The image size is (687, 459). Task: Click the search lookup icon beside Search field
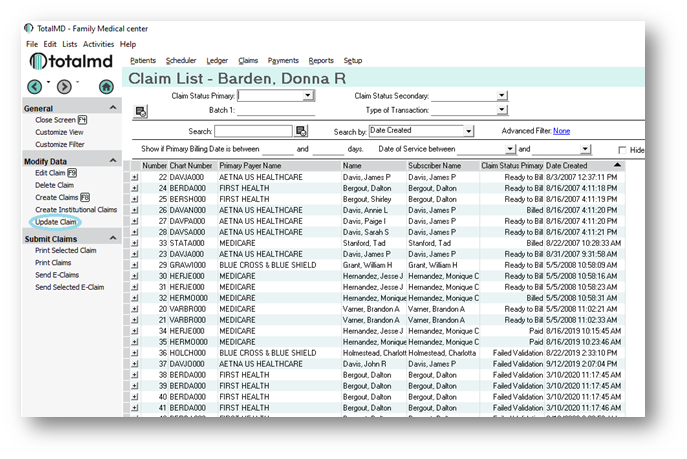(x=301, y=131)
